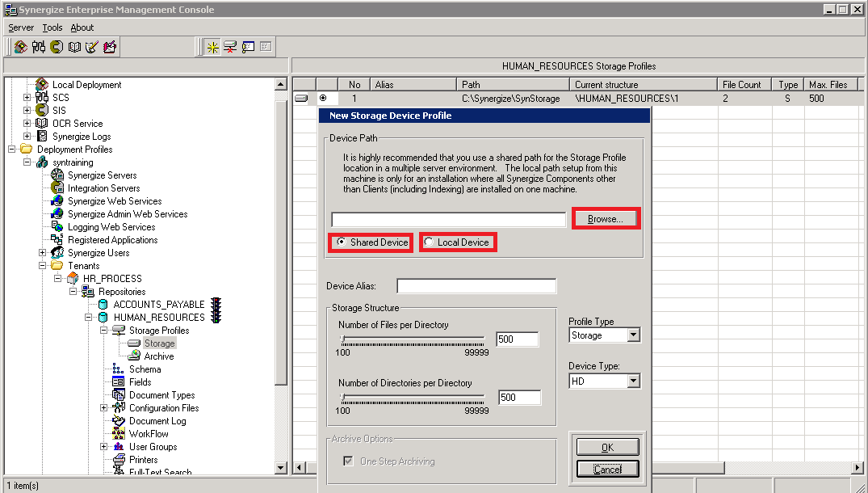Click the Synergize Servers icon in tree
The image size is (868, 493).
(x=57, y=175)
